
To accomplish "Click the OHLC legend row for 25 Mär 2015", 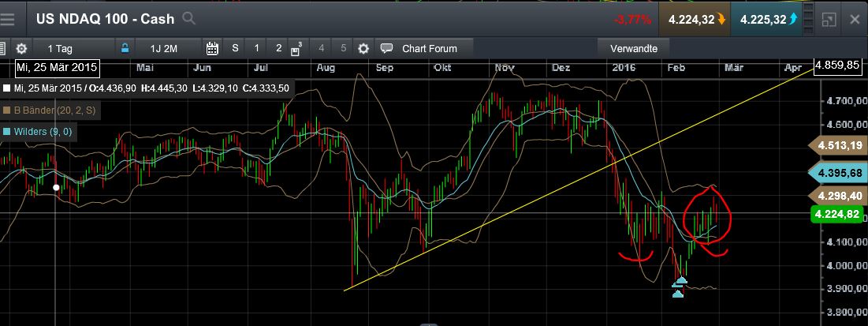I will coord(147,88).
